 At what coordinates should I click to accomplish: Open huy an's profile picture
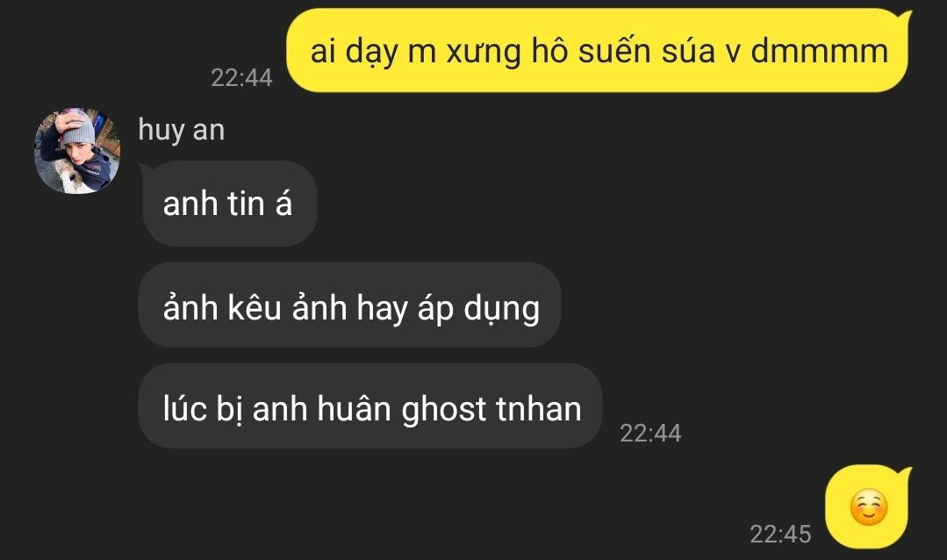76,151
